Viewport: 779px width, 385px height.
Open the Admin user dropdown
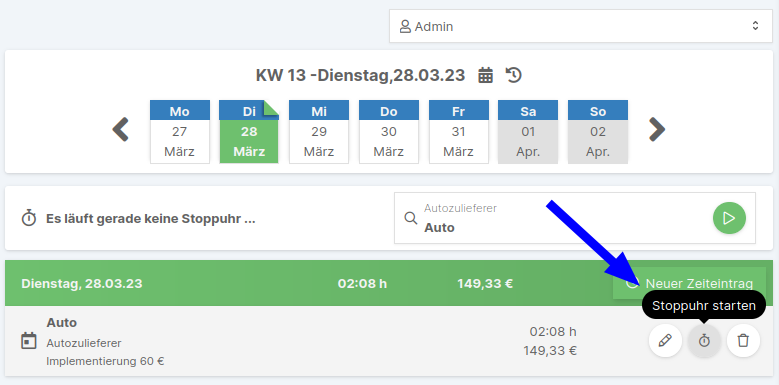coord(581,26)
